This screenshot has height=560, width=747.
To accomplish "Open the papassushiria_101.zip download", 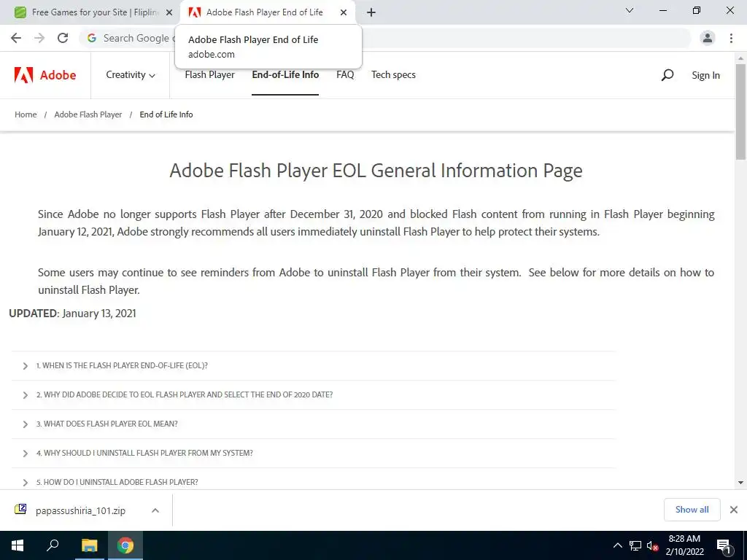I will point(80,510).
